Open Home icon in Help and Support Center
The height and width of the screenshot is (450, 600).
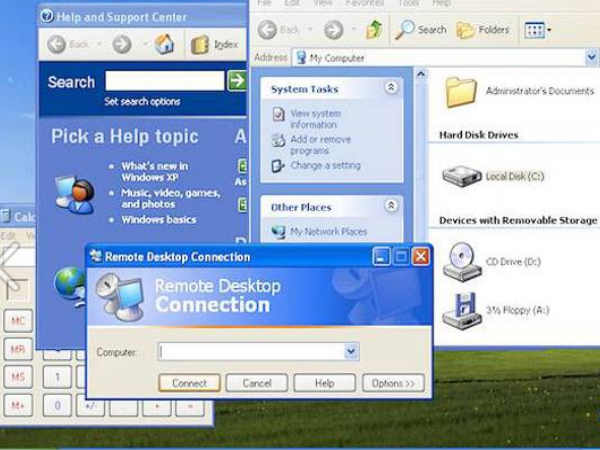point(165,44)
